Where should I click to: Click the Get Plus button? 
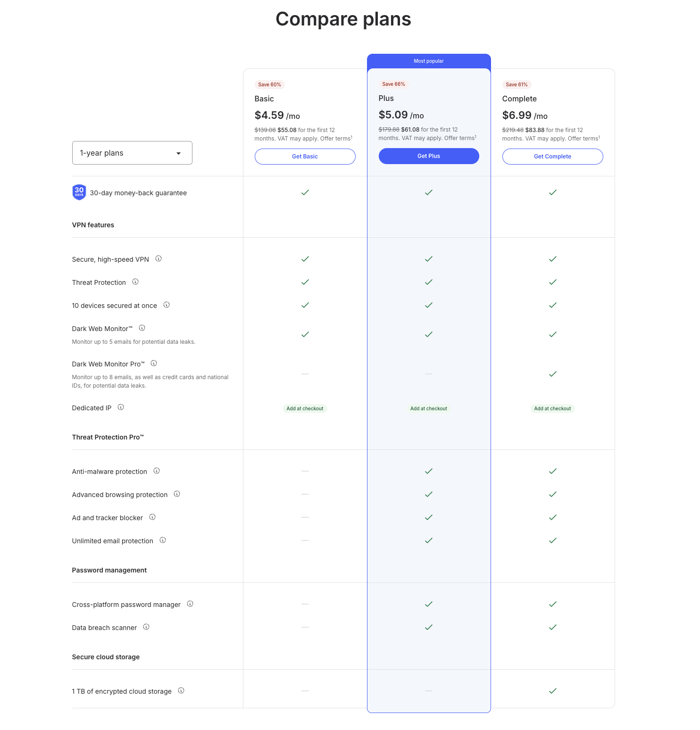click(428, 156)
